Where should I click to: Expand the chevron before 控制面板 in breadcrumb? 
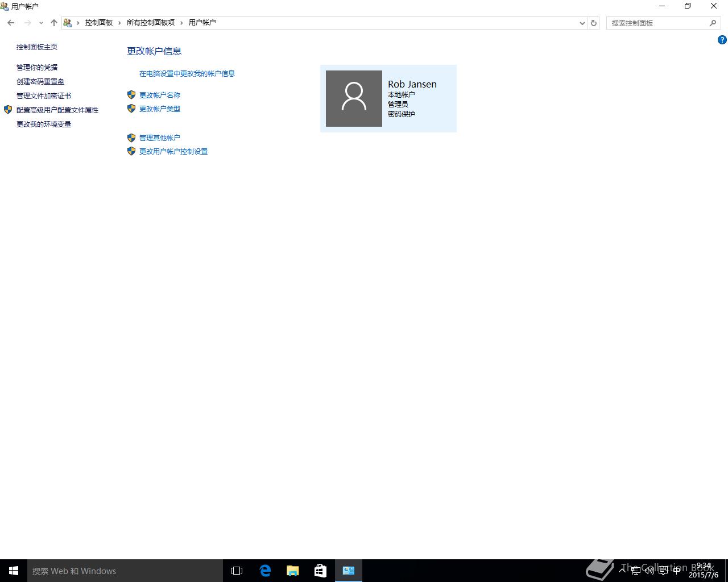point(78,23)
